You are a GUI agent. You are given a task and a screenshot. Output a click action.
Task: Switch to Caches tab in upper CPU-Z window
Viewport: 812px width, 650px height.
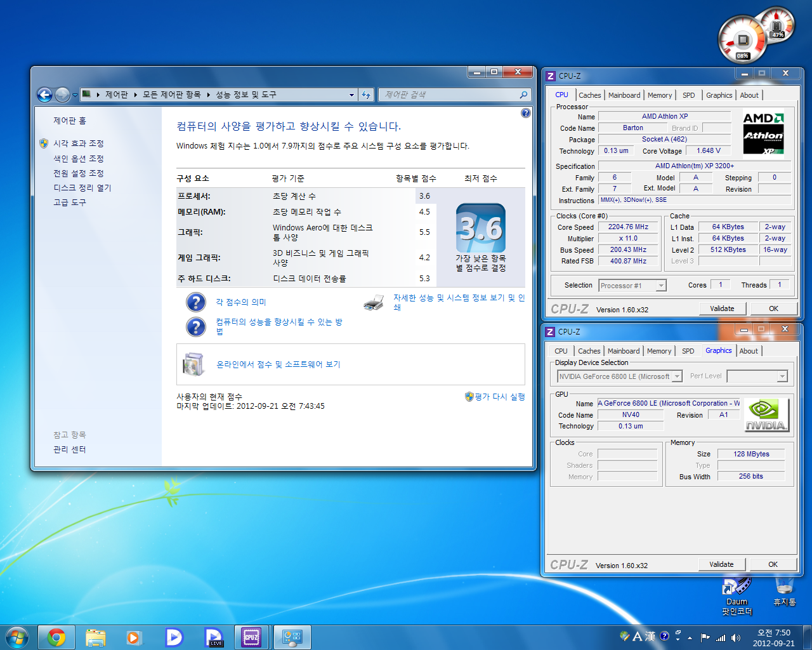click(x=590, y=95)
